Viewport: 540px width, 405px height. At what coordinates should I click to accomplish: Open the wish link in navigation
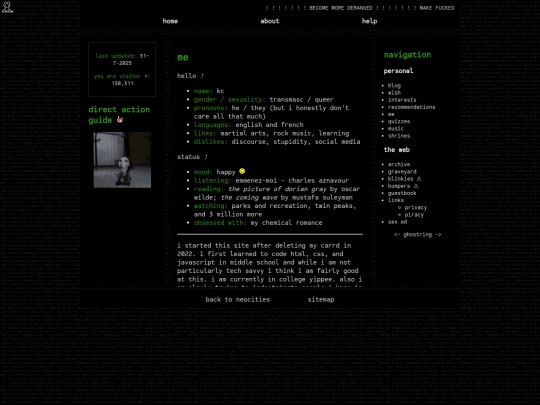point(394,93)
